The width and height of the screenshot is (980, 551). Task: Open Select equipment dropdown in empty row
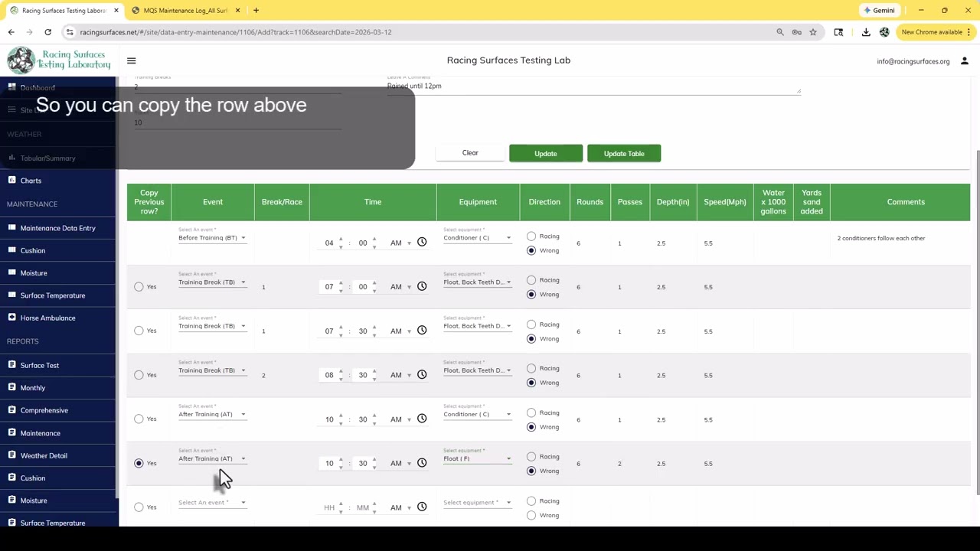(x=477, y=503)
